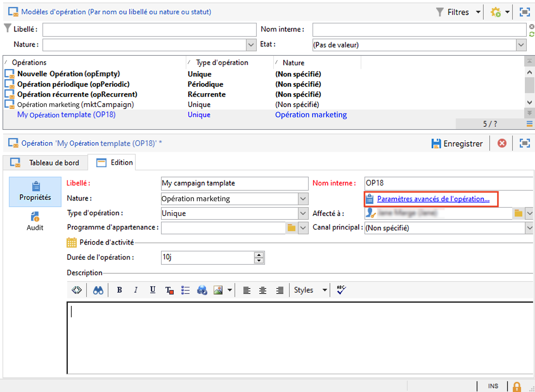This screenshot has height=392, width=535.
Task: Toggle underline formatting in editor
Action: [152, 290]
